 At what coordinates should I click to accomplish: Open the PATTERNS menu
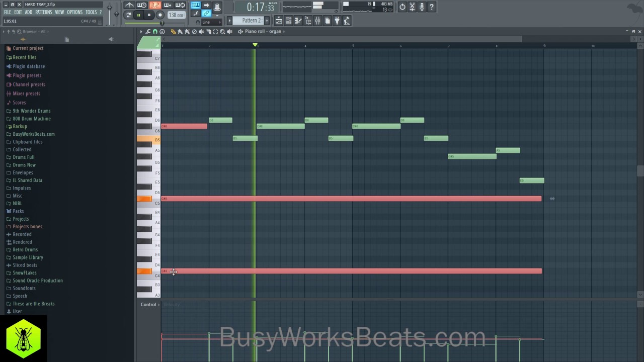click(x=44, y=12)
